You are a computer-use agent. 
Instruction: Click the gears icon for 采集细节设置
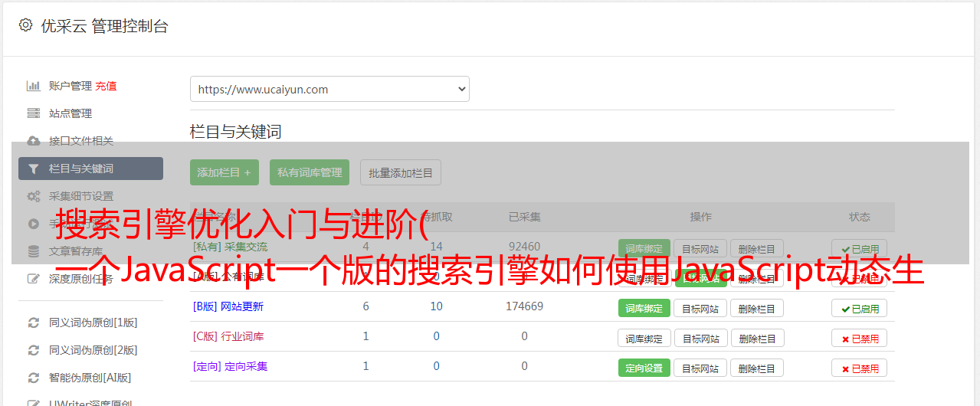(34, 196)
